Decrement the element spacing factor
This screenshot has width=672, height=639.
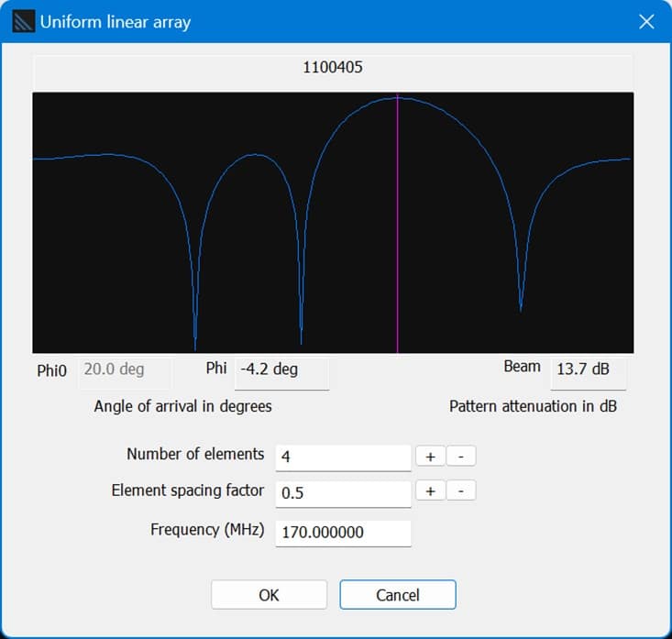tap(461, 491)
